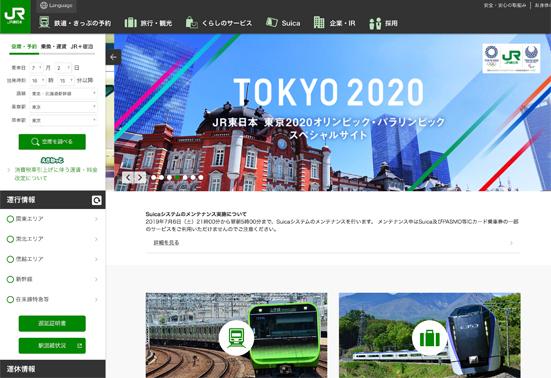Click the back arrow collapsing the side panel
The height and width of the screenshot is (378, 551).
113,57
